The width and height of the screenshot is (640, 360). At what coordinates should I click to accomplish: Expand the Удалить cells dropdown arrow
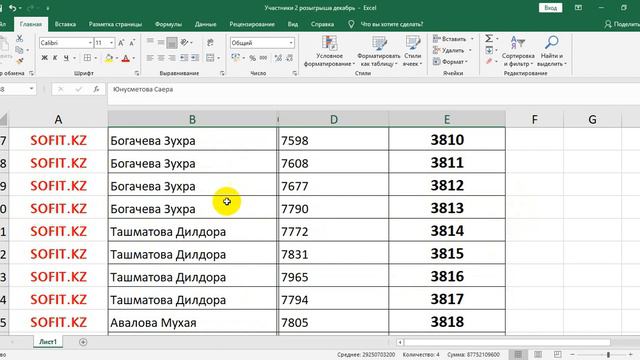tap(470, 50)
